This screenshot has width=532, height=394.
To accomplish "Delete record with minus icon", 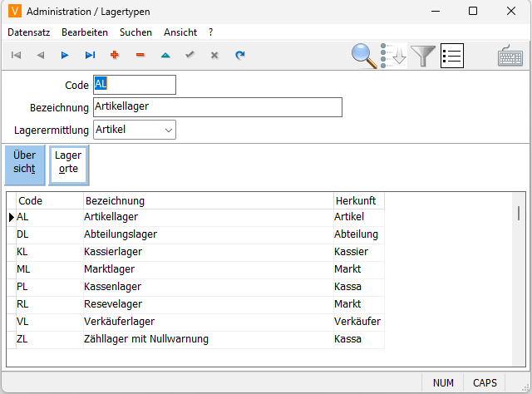I will point(140,55).
